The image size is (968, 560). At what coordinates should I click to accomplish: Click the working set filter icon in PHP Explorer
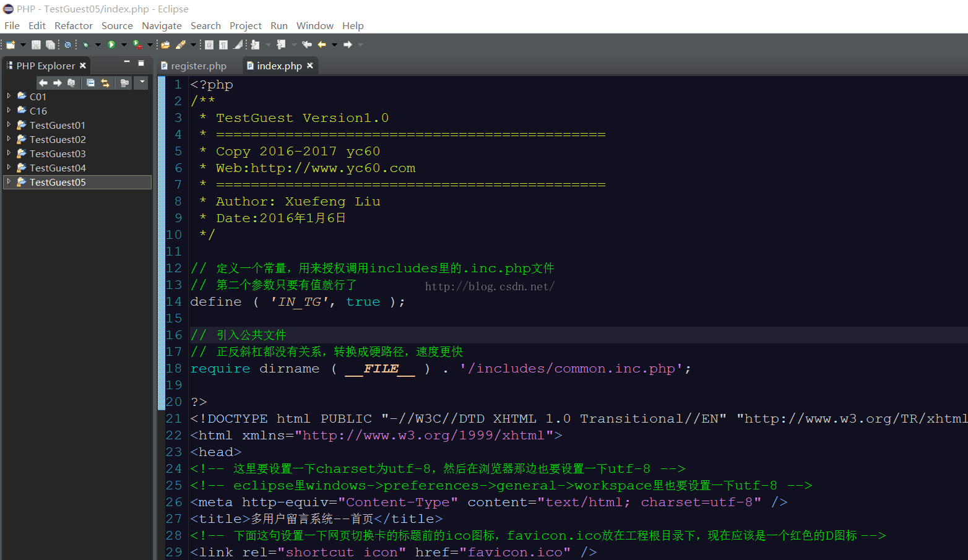coord(124,82)
